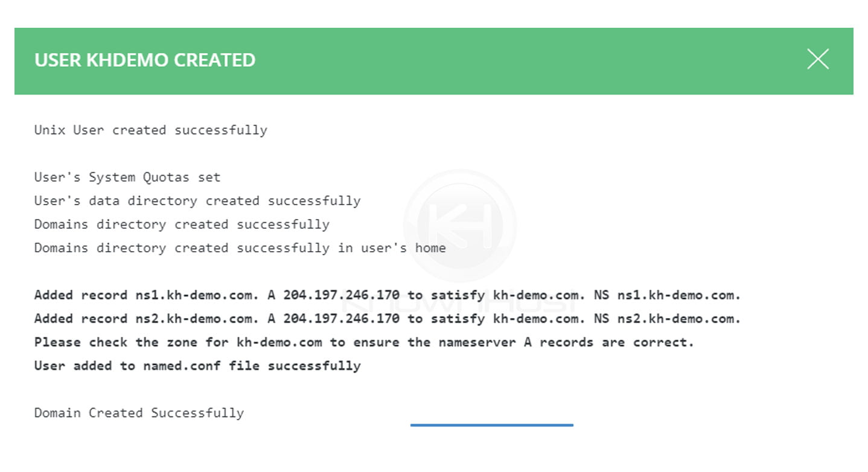Select the Domains directory in user's home line
Viewport: 868px width, 472px height.
240,247
